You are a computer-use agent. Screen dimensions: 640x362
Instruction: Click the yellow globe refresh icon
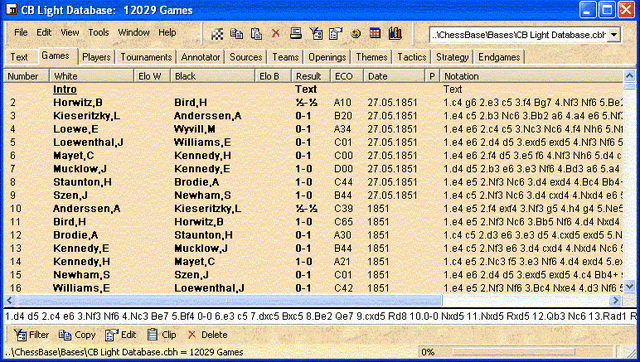tap(356, 34)
